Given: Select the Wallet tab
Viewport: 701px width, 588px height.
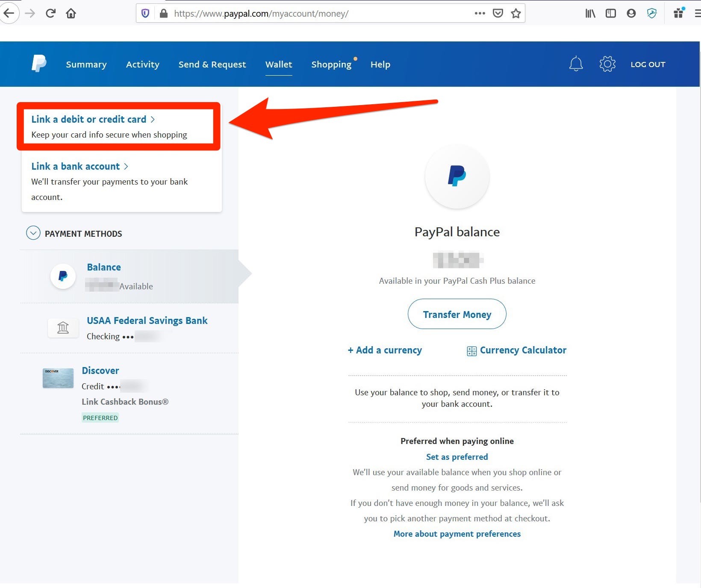Looking at the screenshot, I should pyautogui.click(x=279, y=65).
